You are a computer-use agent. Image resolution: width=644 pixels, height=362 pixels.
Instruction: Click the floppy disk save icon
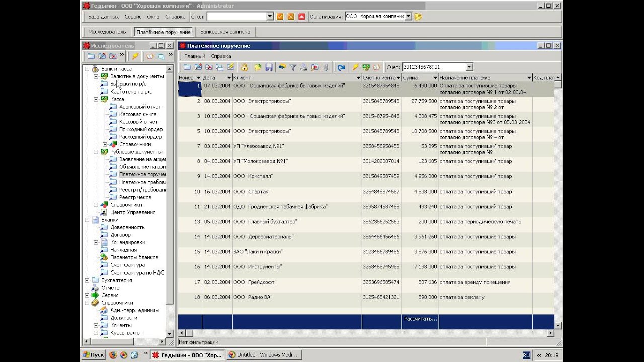coord(269,67)
